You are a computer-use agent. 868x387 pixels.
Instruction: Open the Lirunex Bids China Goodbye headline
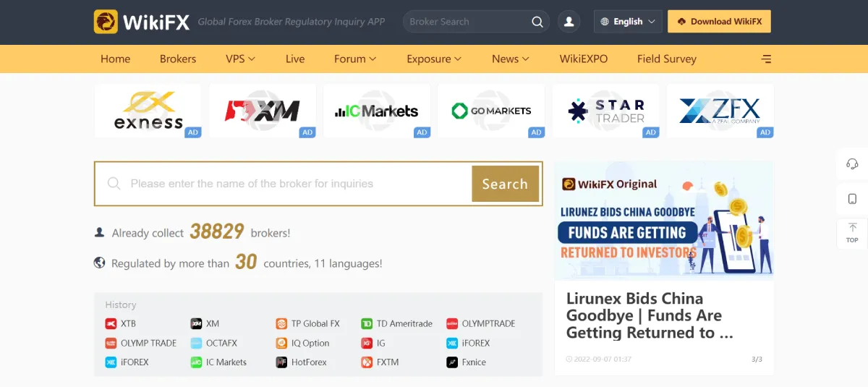tap(650, 315)
